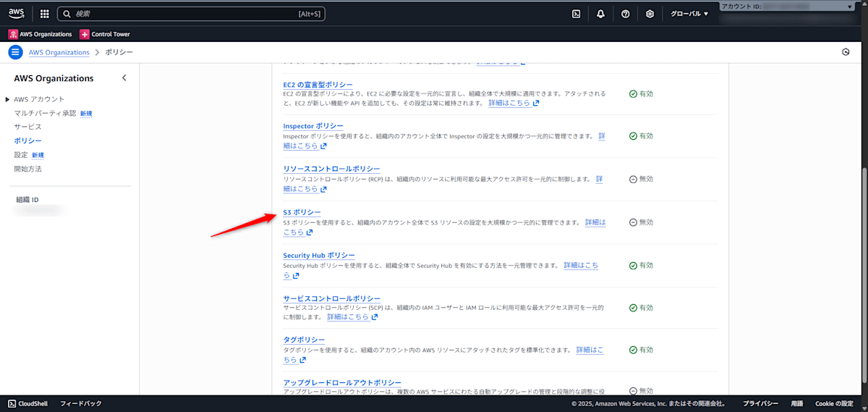
Task: Open the privacy link in the footer
Action: (760, 403)
